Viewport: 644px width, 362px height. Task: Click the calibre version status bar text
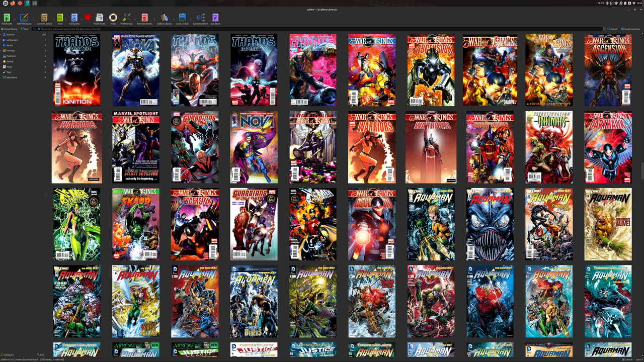[19, 359]
